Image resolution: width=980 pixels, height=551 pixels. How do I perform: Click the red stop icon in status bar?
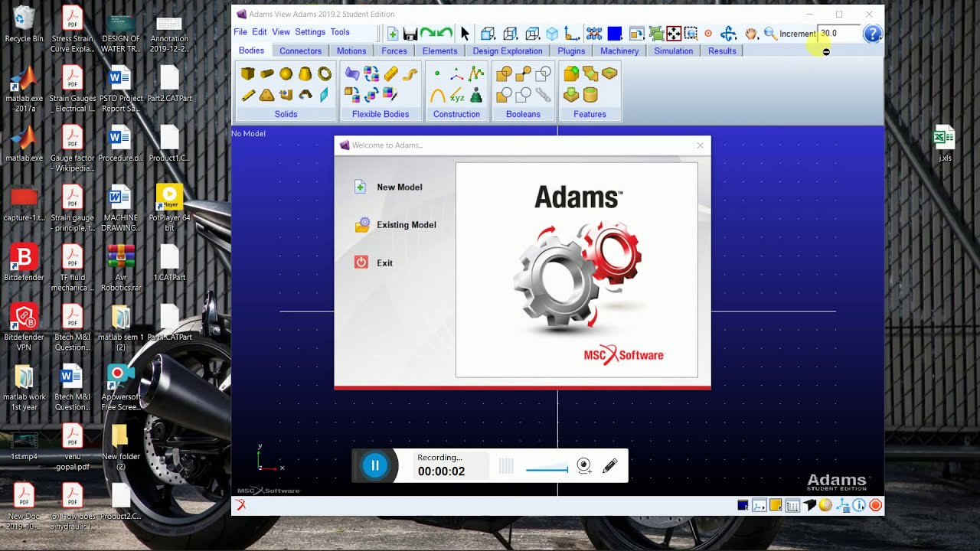(x=875, y=505)
